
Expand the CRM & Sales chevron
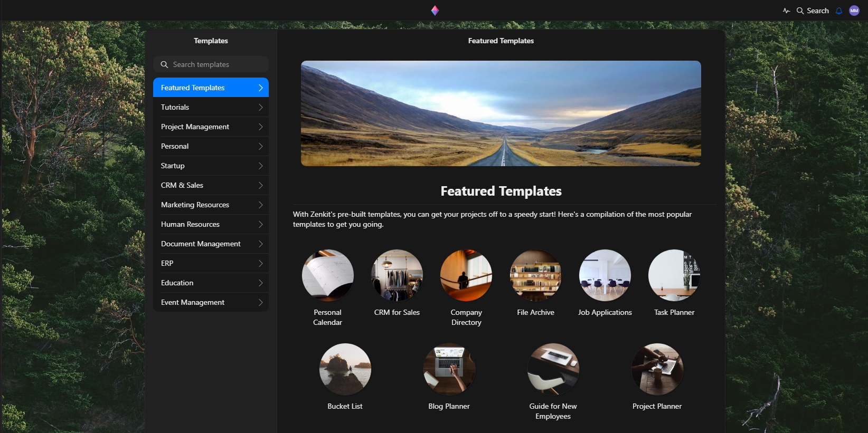pyautogui.click(x=260, y=185)
